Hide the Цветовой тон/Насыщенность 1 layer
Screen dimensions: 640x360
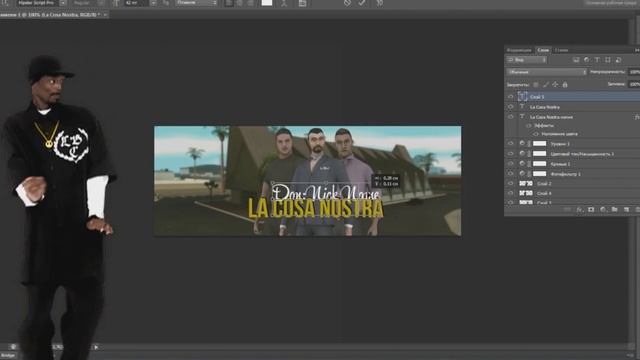511,154
